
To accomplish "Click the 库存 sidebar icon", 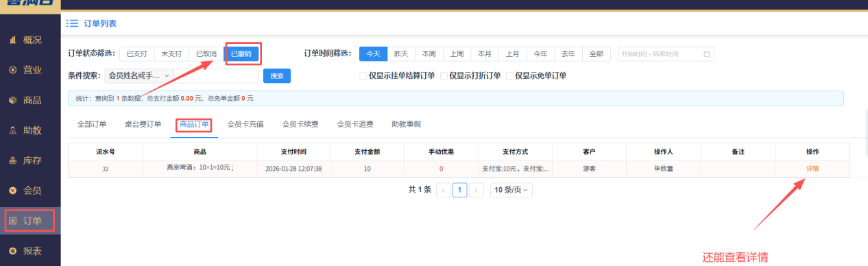I will point(13,160).
